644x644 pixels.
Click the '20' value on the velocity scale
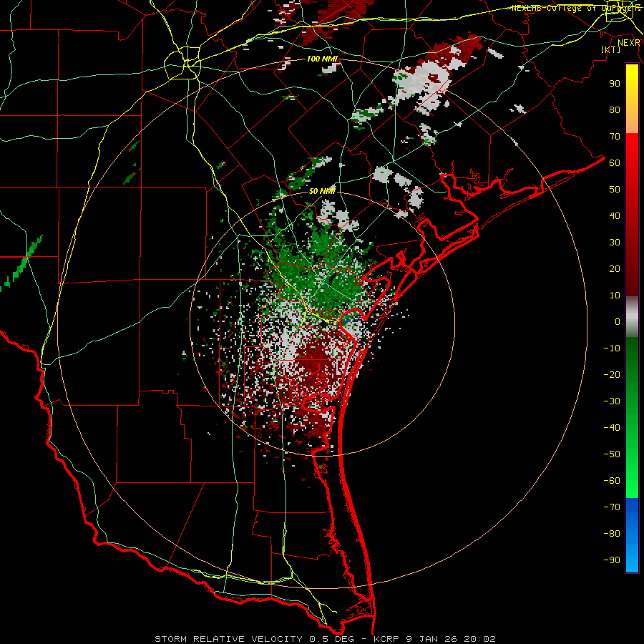click(x=615, y=269)
